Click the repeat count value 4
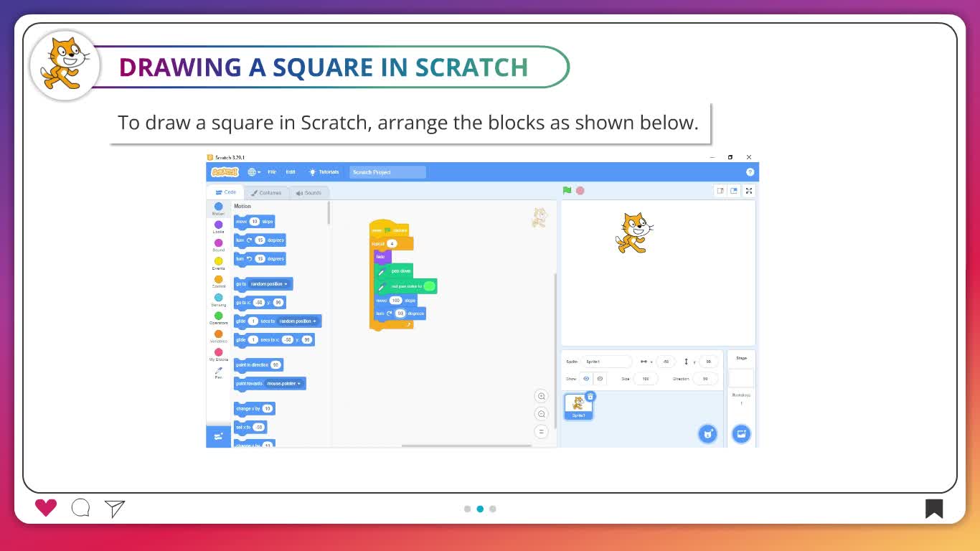980x551 pixels. point(392,244)
